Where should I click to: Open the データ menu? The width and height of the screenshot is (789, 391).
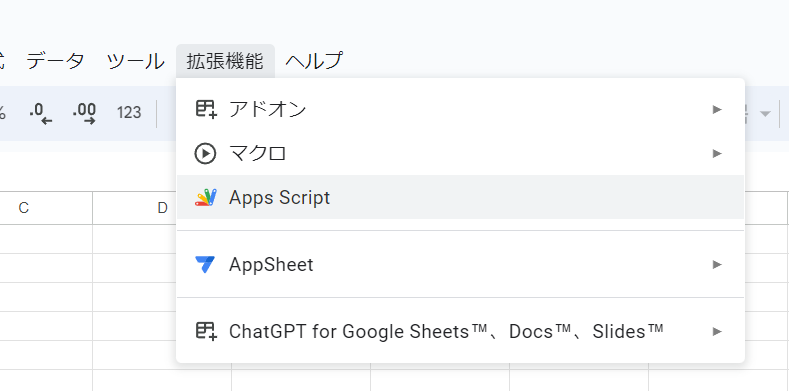[55, 61]
